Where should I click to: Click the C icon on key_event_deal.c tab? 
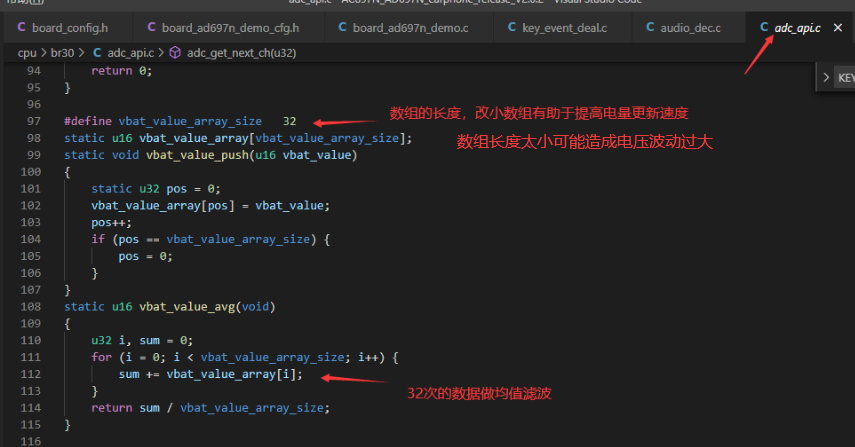tap(512, 27)
